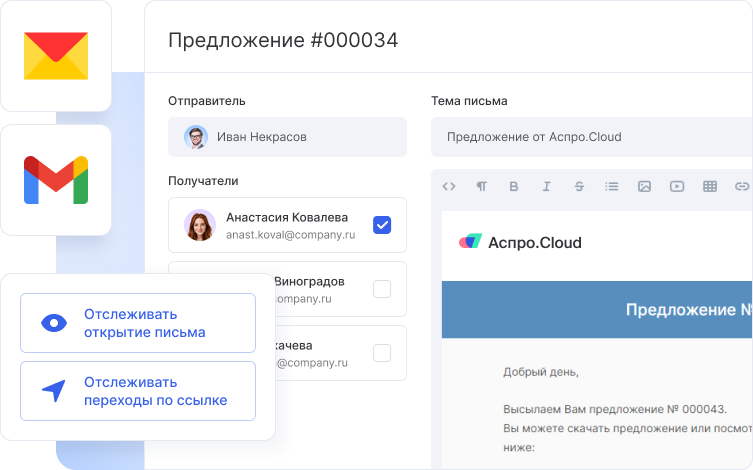This screenshot has height=470, width=753.
Task: Open the Gmail integration tile
Action: (56, 179)
